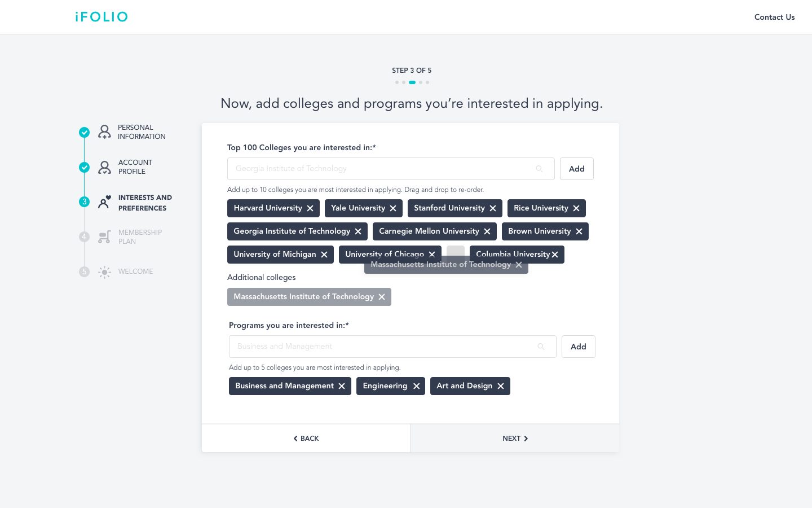812x508 pixels.
Task: Remove Carnegie Mellon University tag
Action: click(487, 231)
